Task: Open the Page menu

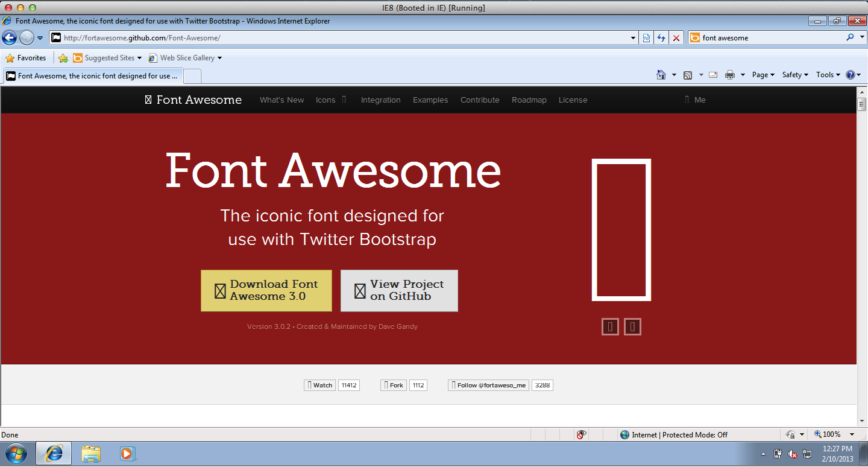Action: (763, 75)
